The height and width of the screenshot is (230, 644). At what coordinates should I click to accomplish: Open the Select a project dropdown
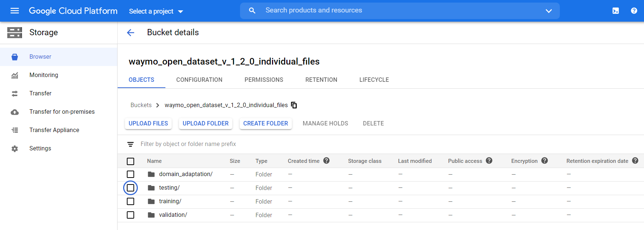tap(156, 11)
